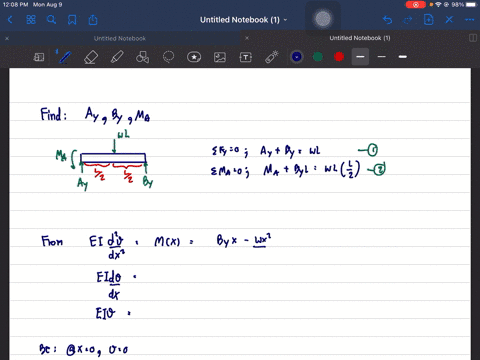Choose the red pen color
This screenshot has height=360, width=480.
pos(339,57)
